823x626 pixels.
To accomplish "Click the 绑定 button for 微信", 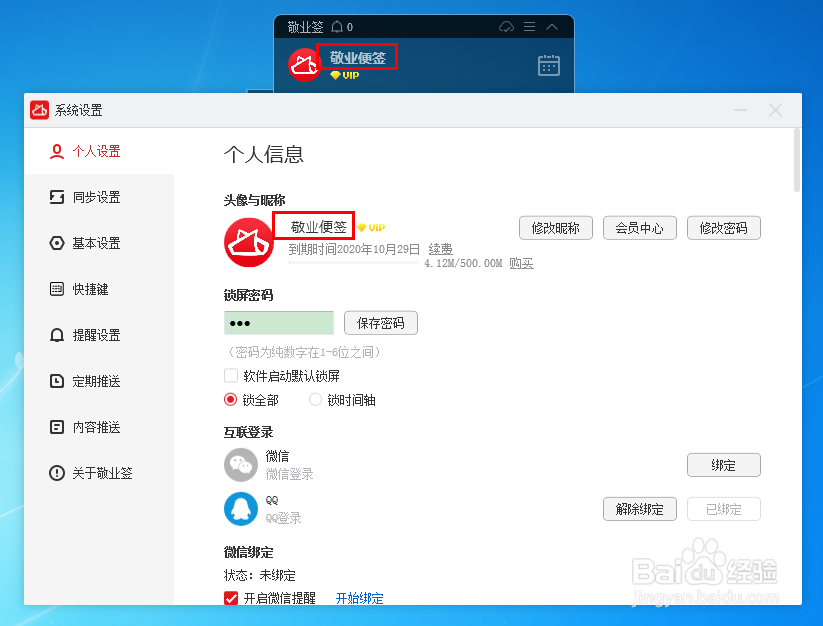I will coord(723,465).
